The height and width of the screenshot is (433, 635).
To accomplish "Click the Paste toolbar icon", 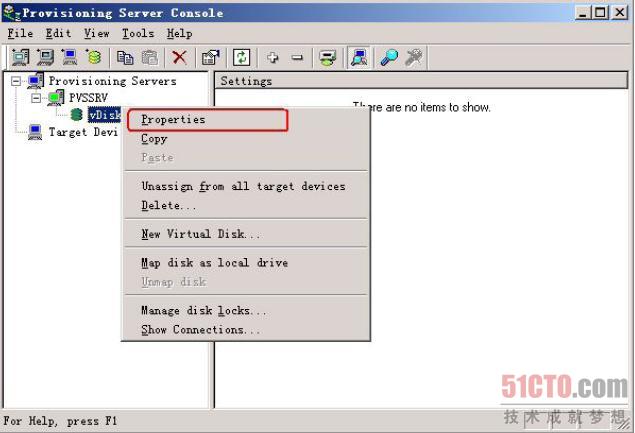I will point(149,58).
